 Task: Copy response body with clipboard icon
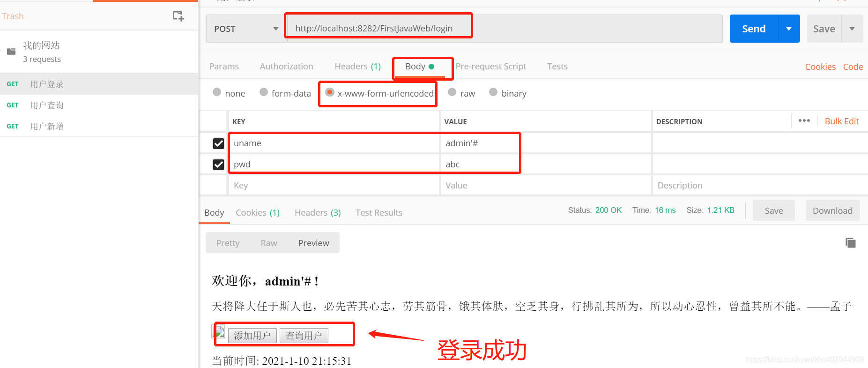pyautogui.click(x=851, y=242)
